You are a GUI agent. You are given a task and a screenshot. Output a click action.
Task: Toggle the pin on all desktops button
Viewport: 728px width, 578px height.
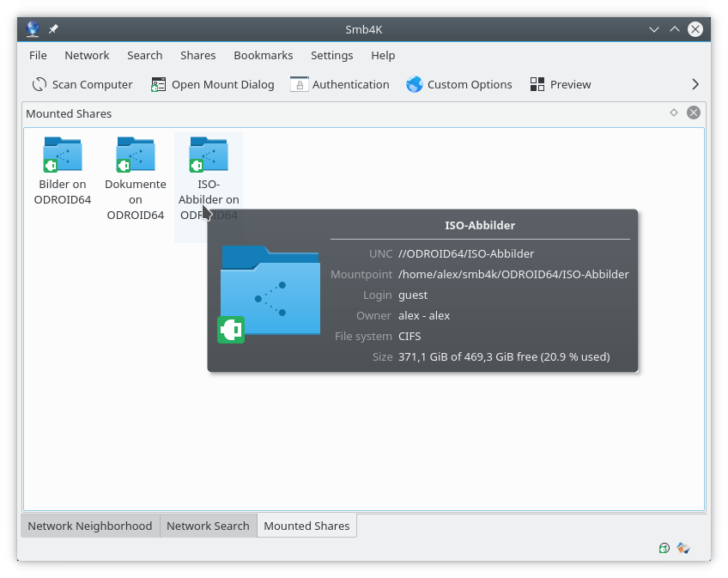(53, 29)
